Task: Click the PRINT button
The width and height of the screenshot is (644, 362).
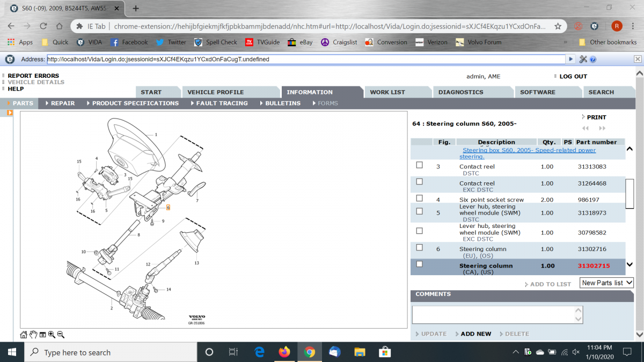Action: [x=596, y=117]
